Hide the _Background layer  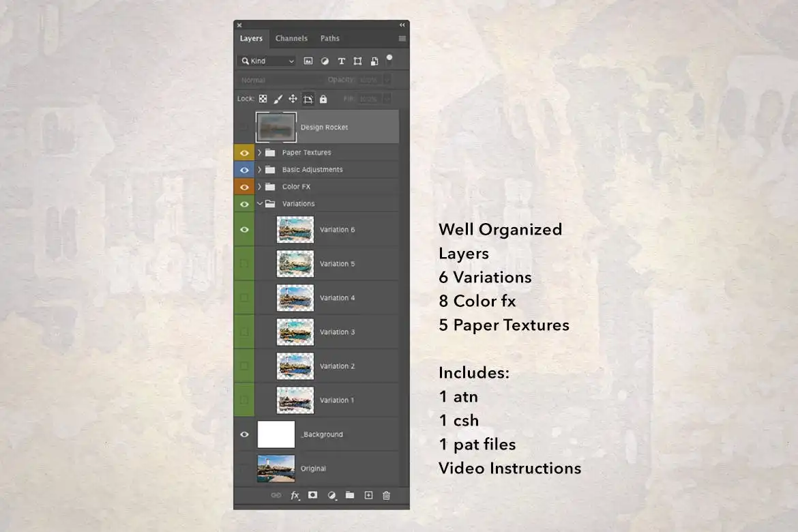[x=244, y=434]
